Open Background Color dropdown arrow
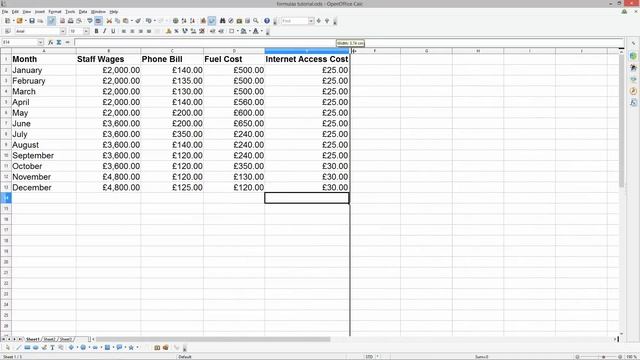Screen dimensions: 640x360 click(x=250, y=31)
